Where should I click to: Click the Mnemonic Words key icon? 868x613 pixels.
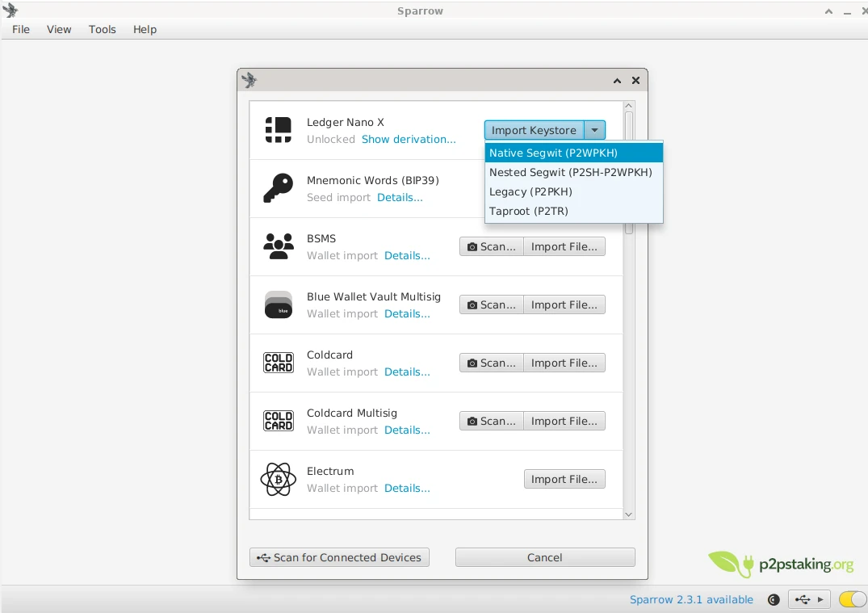coord(278,187)
